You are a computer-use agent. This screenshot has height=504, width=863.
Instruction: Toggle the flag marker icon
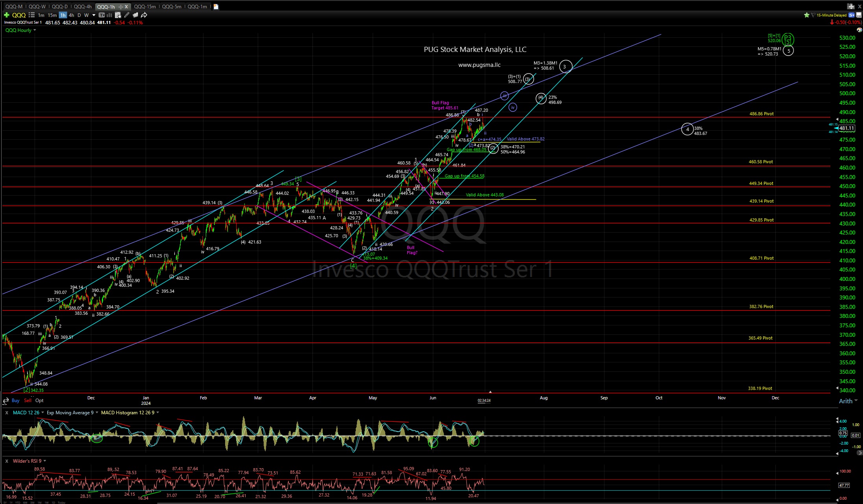[x=813, y=15]
